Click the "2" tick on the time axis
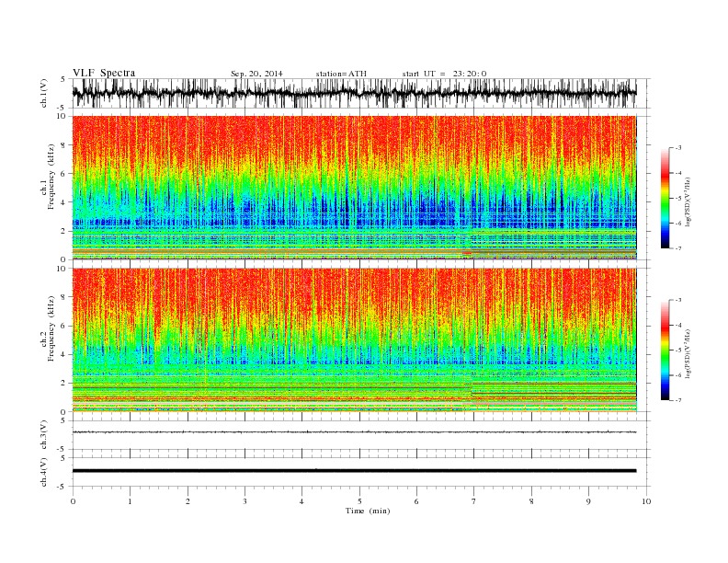728x563 pixels. (188, 501)
